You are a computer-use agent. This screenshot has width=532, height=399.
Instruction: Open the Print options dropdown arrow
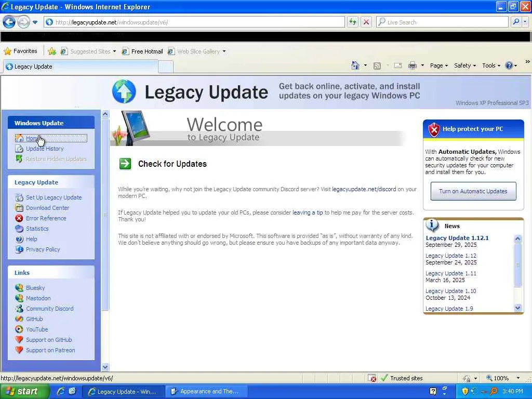(x=422, y=65)
